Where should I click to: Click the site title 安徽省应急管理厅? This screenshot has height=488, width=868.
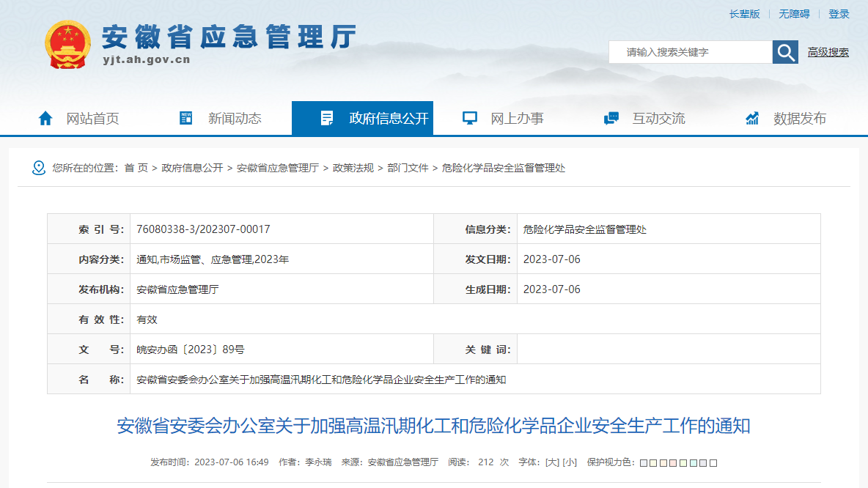pyautogui.click(x=229, y=37)
